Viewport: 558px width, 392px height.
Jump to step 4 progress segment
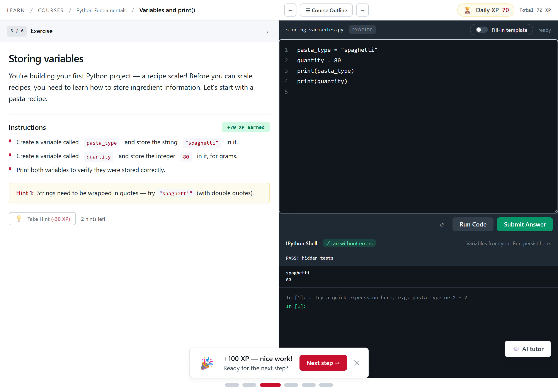(291, 385)
